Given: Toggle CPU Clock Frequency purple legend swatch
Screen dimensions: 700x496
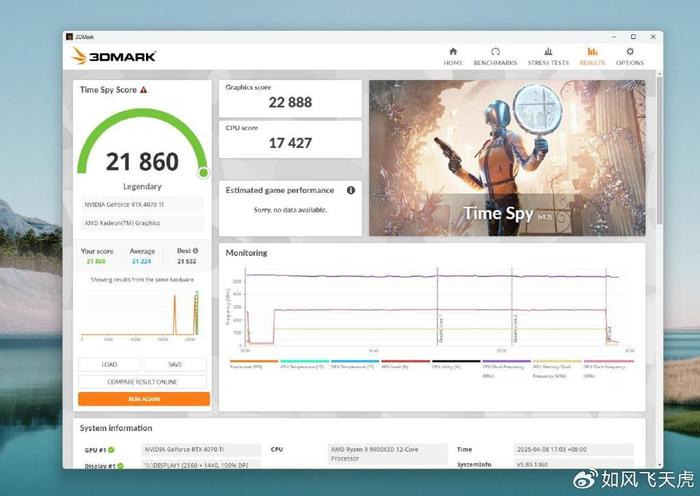Looking at the screenshot, I should pos(506,361).
